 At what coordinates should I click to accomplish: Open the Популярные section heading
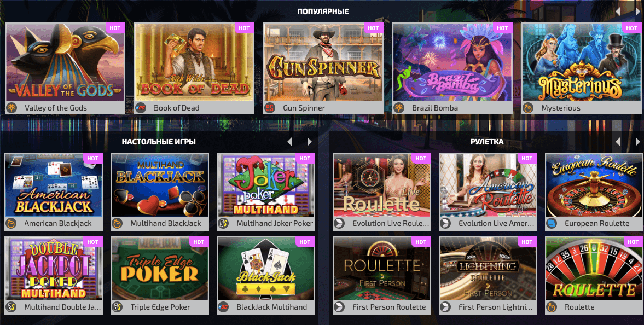pos(323,11)
